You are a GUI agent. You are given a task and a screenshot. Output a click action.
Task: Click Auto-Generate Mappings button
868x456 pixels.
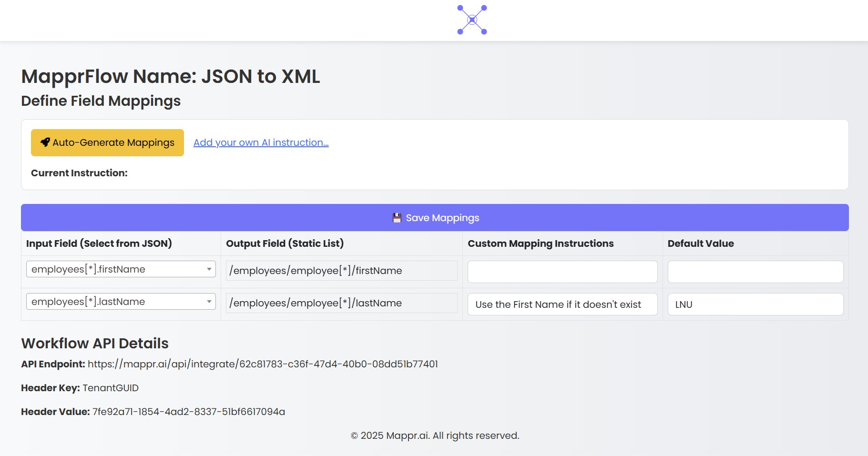[x=107, y=142]
